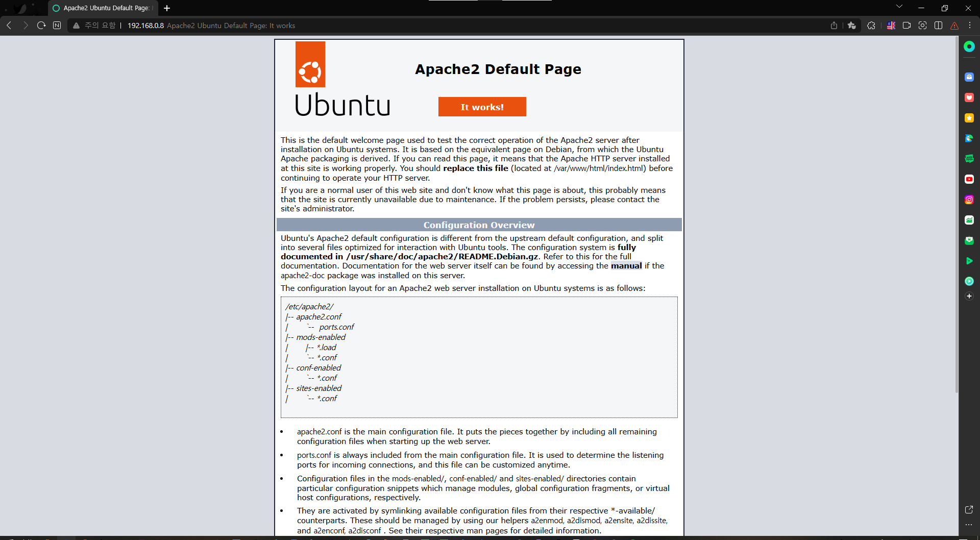Screen dimensions: 980x540
Task: Open the browser three-dot menu
Action: (970, 26)
